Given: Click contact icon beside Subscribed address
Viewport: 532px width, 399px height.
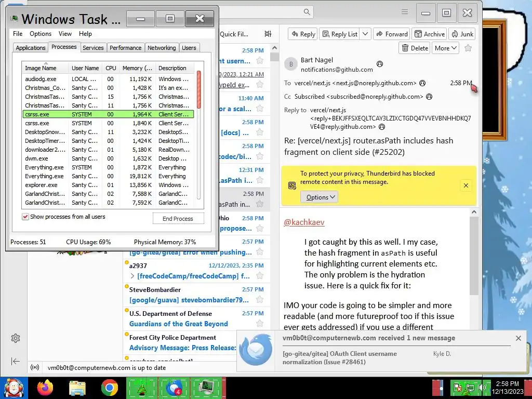Looking at the screenshot, I should coord(429,97).
